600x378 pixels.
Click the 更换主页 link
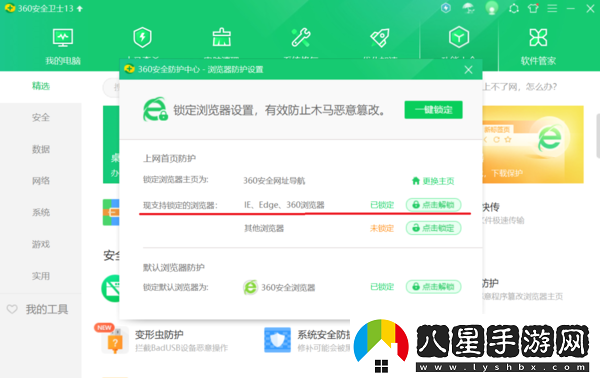[x=433, y=181]
